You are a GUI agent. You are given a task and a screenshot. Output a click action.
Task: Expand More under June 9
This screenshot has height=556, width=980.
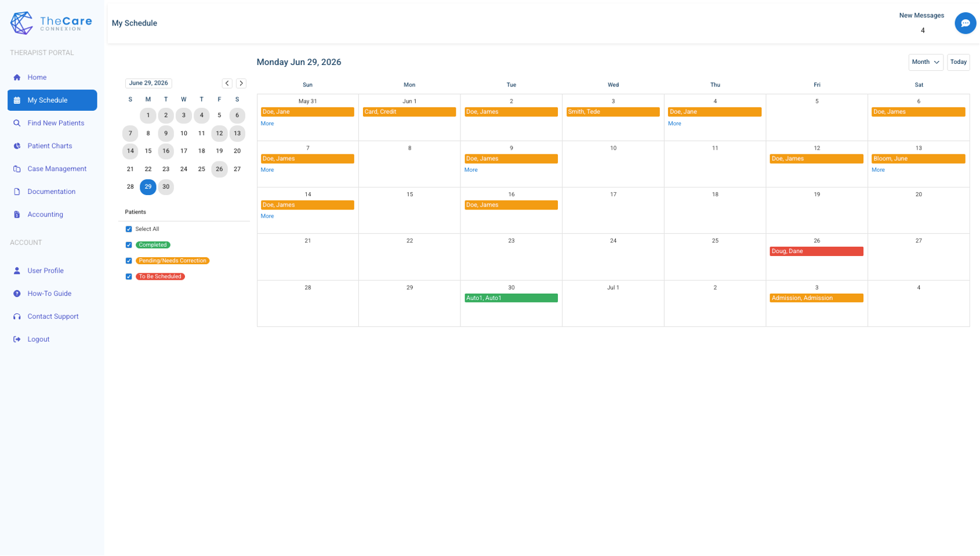coord(471,170)
